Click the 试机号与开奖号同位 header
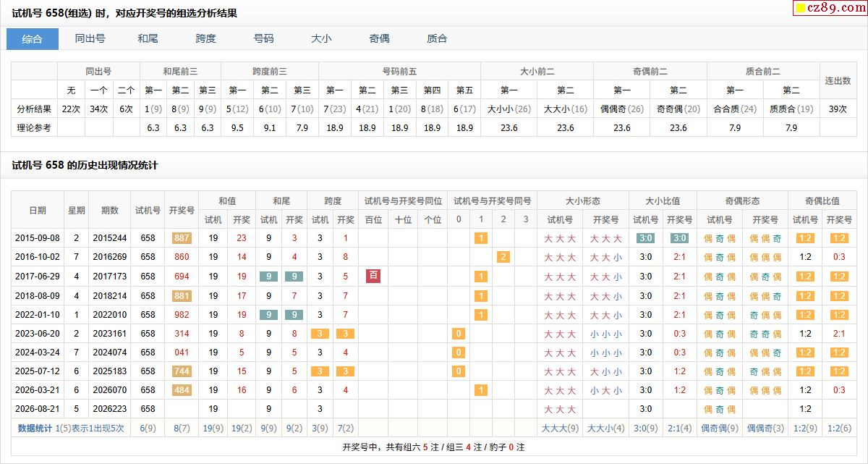This screenshot has width=868, height=464. (x=403, y=201)
